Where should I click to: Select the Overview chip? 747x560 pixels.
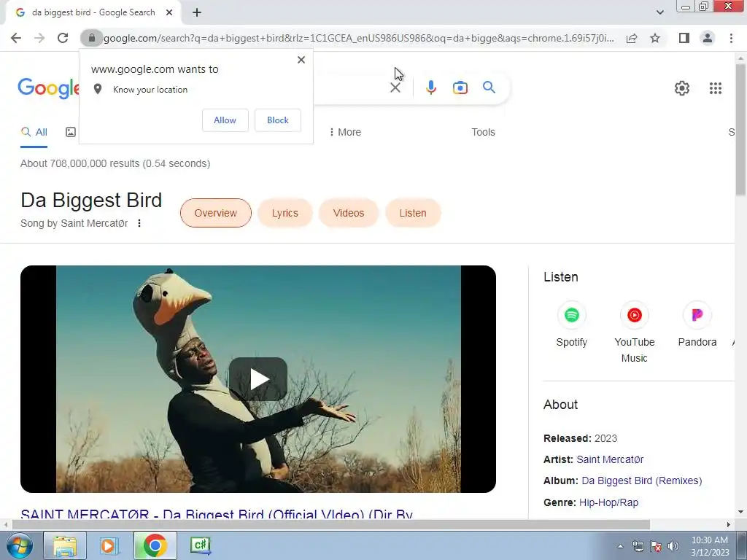pyautogui.click(x=215, y=213)
